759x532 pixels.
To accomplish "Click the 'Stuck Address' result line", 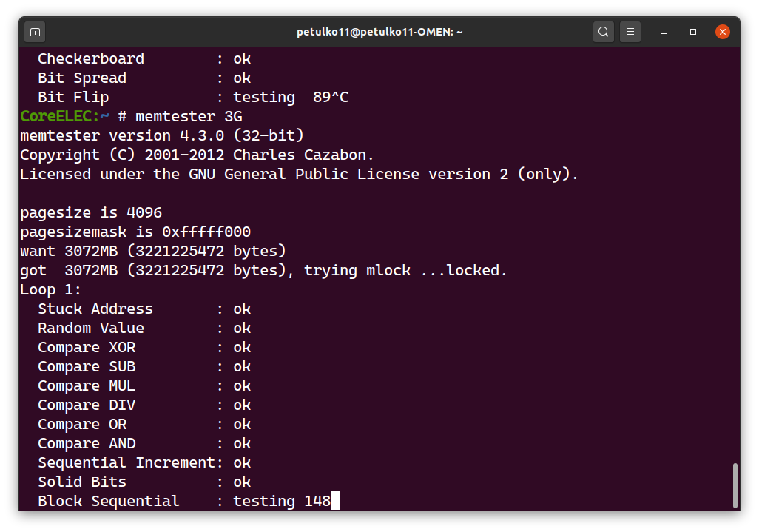I will pos(144,309).
